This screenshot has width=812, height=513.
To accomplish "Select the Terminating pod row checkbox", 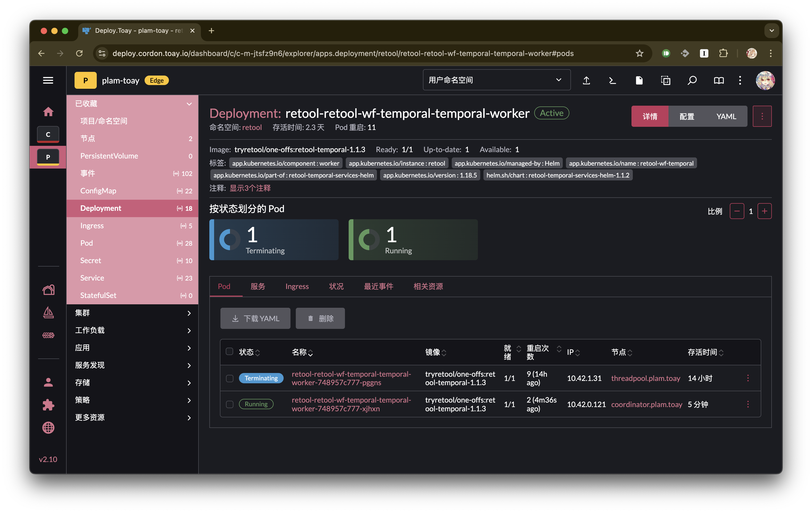I will [x=230, y=378].
